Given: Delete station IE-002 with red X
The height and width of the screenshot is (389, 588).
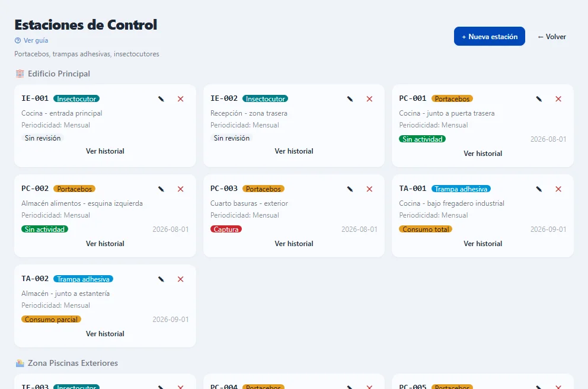Looking at the screenshot, I should pyautogui.click(x=370, y=99).
